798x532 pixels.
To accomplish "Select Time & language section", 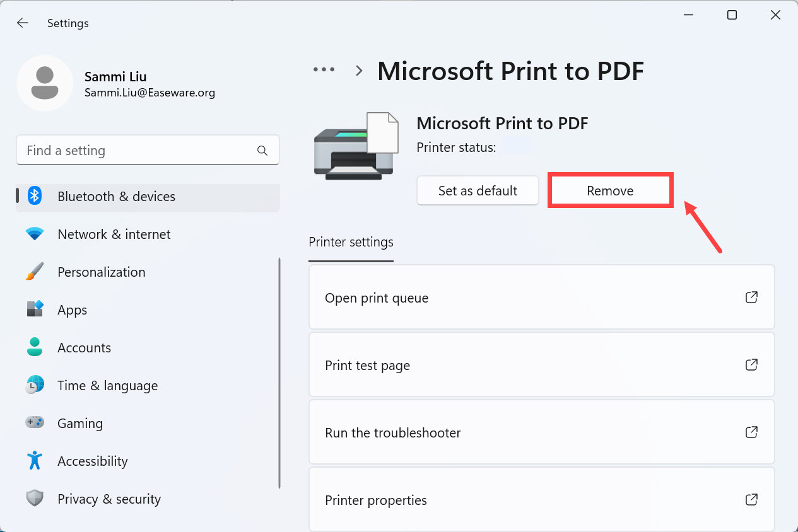I will tap(107, 386).
